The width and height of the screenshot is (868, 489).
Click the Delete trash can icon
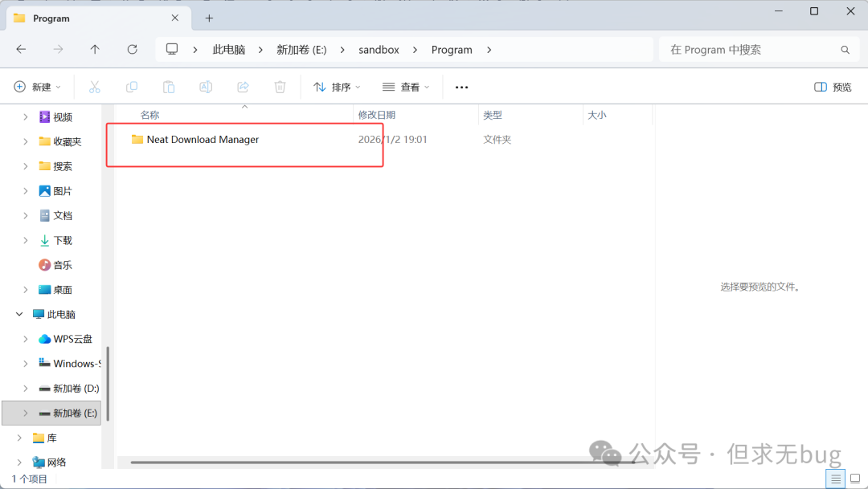pyautogui.click(x=280, y=87)
